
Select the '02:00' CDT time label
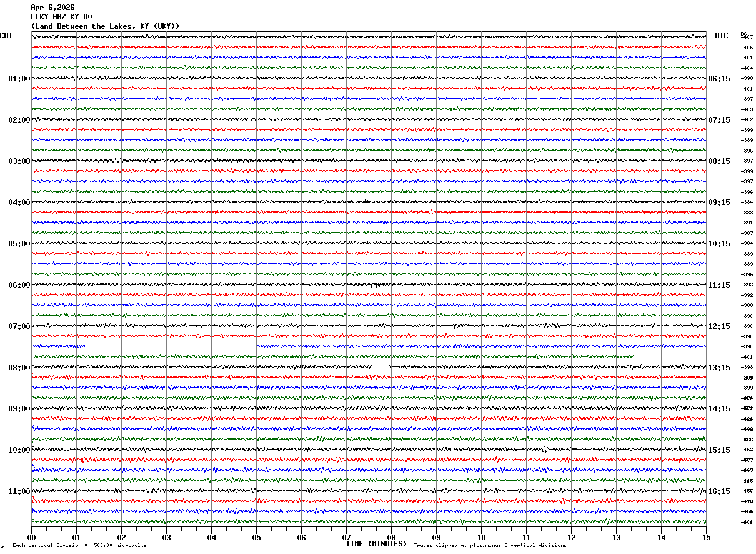pyautogui.click(x=19, y=120)
